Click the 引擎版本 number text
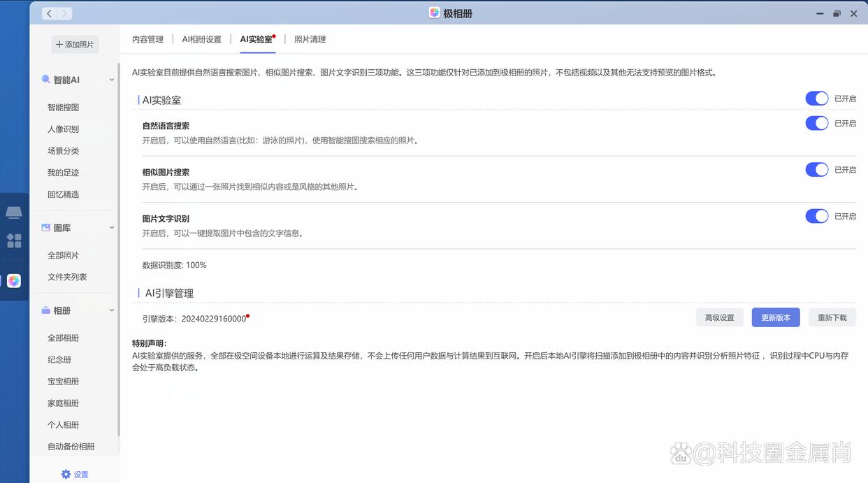 214,319
